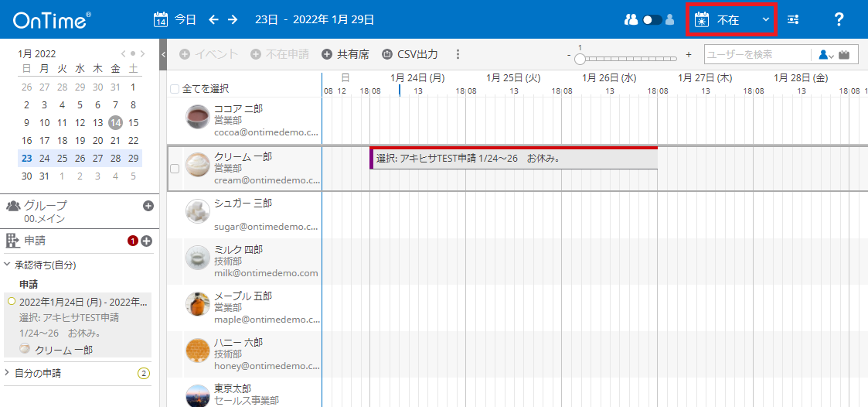Viewport: 868px width, 407px height.
Task: Click the yellow 2 count badge
Action: pyautogui.click(x=144, y=373)
